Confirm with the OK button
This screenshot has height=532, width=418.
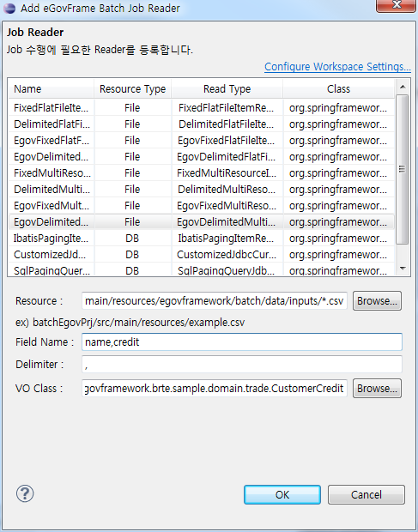[x=282, y=495]
